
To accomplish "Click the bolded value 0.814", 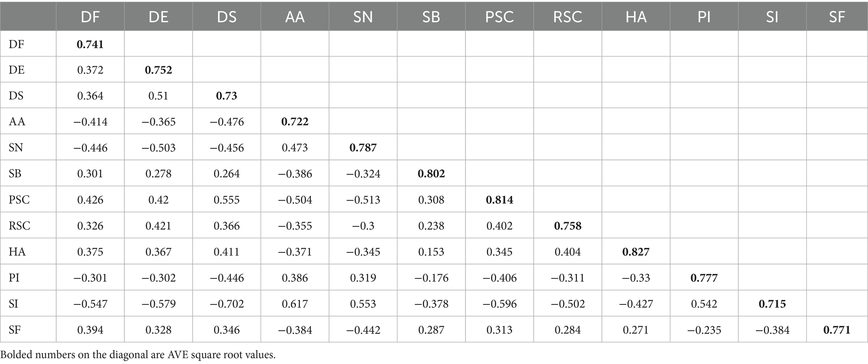I will [499, 200].
